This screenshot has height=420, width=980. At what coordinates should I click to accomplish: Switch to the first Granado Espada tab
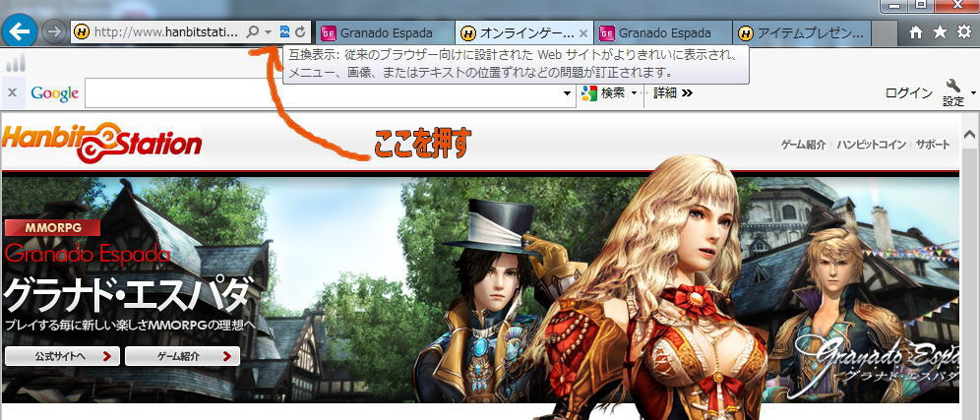point(386,32)
